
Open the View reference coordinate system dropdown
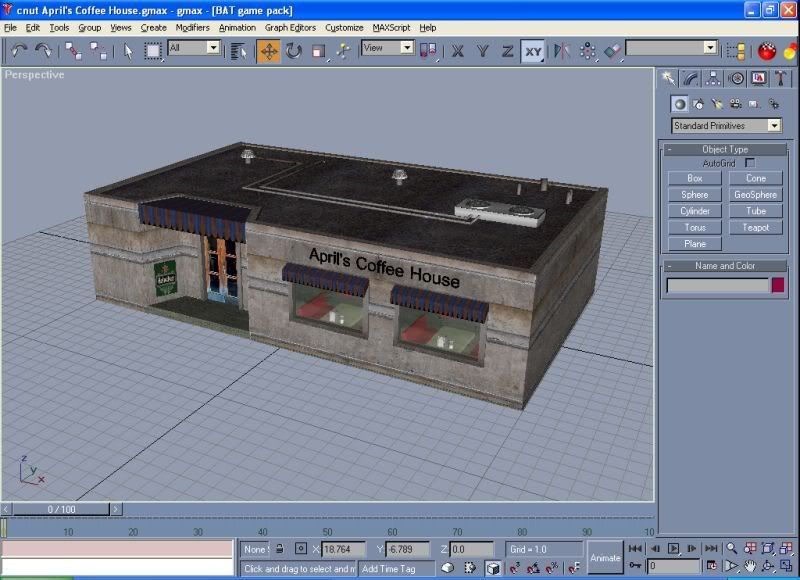click(387, 48)
